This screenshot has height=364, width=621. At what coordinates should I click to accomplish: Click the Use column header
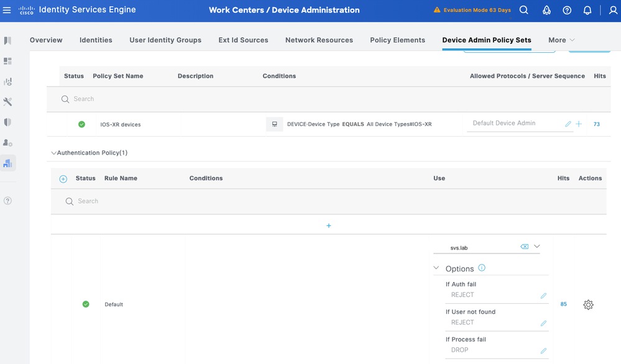[x=439, y=178]
